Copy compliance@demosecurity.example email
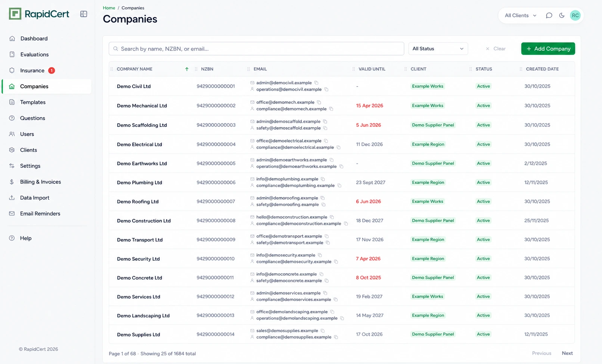This screenshot has width=602, height=364. (336, 262)
